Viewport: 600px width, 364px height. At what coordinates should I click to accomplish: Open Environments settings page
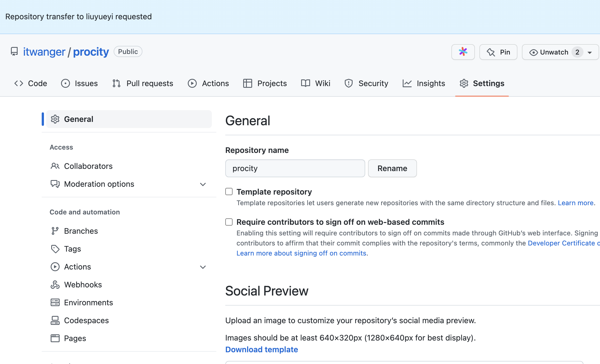point(129,302)
